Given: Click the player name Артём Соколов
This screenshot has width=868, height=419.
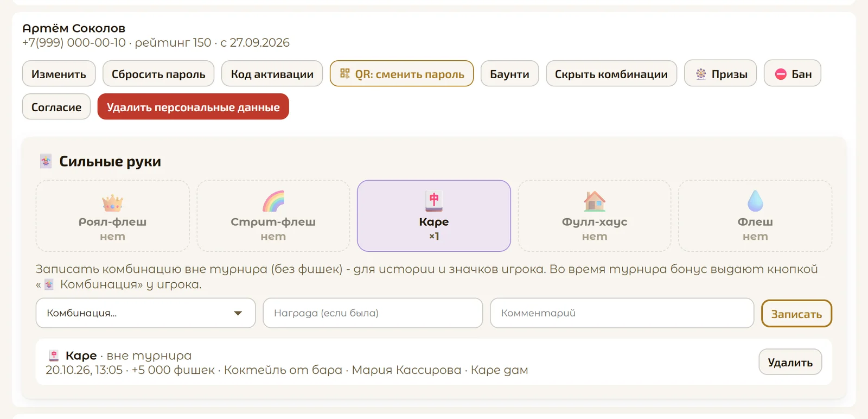Looking at the screenshot, I should pos(74,28).
